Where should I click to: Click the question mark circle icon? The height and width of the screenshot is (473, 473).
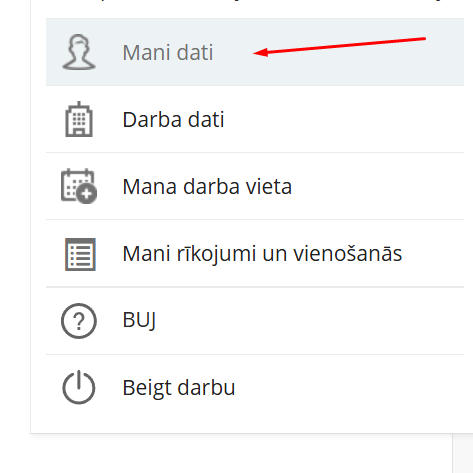coord(79,321)
